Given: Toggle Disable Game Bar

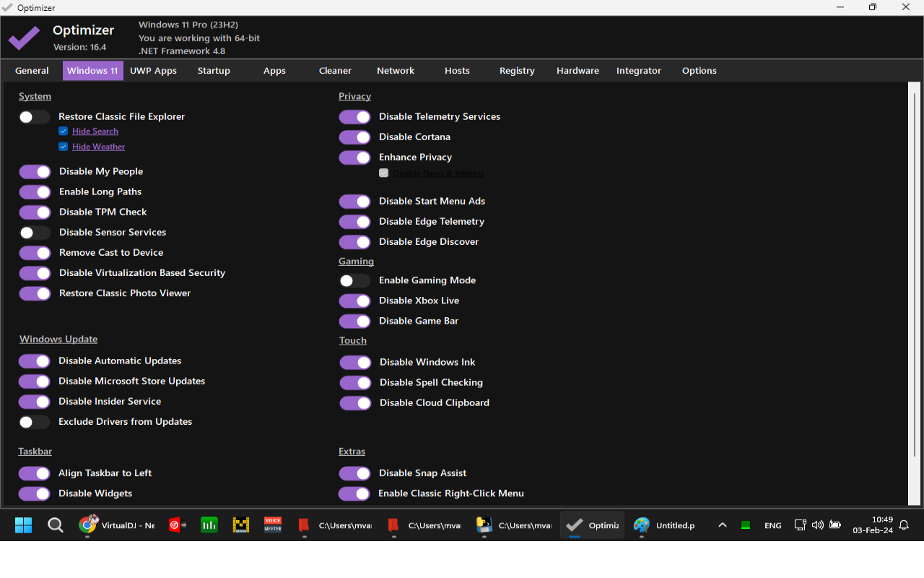Looking at the screenshot, I should (x=354, y=321).
